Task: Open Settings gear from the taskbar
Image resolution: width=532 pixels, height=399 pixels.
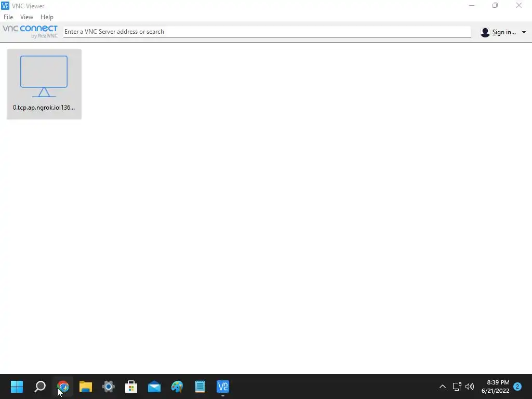Action: [x=109, y=387]
